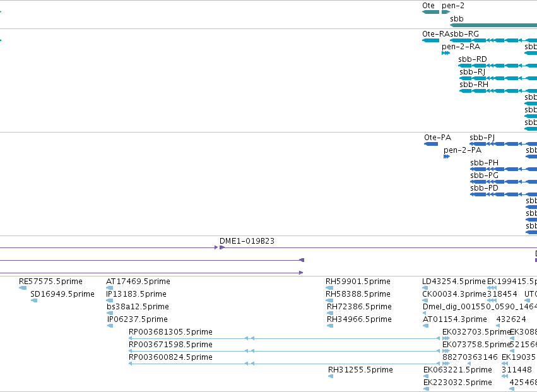Select sbb-RJ transcript

[x=499, y=78]
